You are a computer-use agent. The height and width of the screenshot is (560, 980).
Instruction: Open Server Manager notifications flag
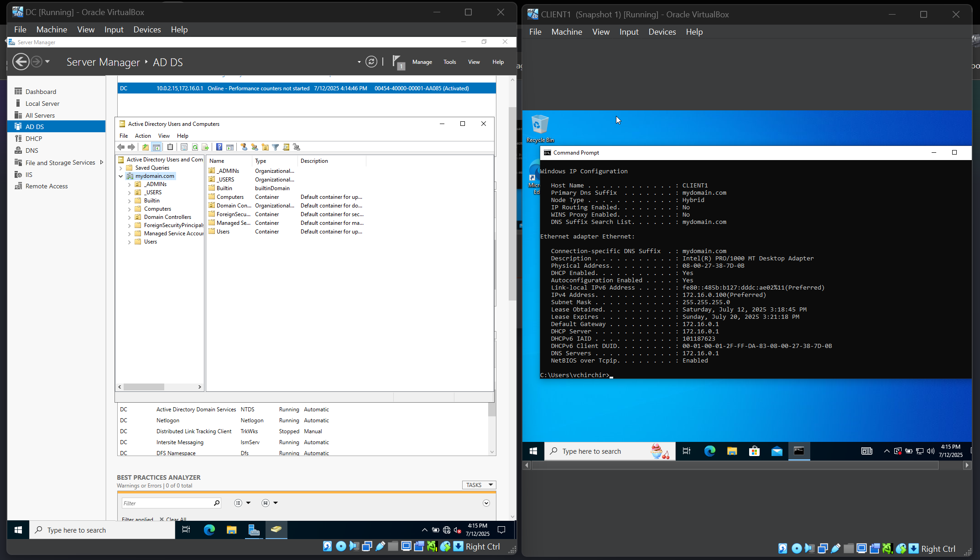pos(398,62)
